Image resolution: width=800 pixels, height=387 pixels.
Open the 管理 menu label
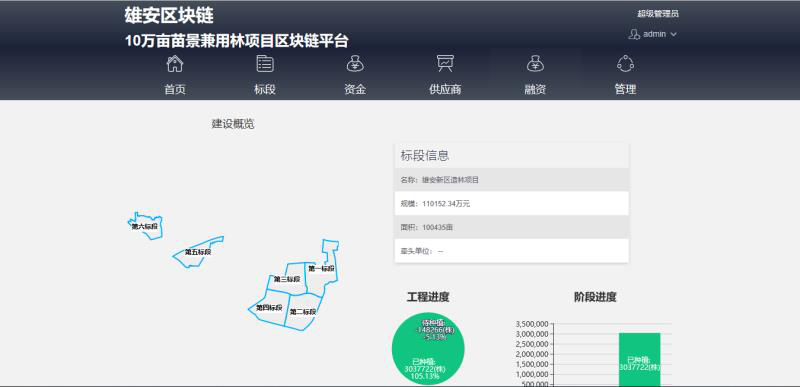point(625,90)
